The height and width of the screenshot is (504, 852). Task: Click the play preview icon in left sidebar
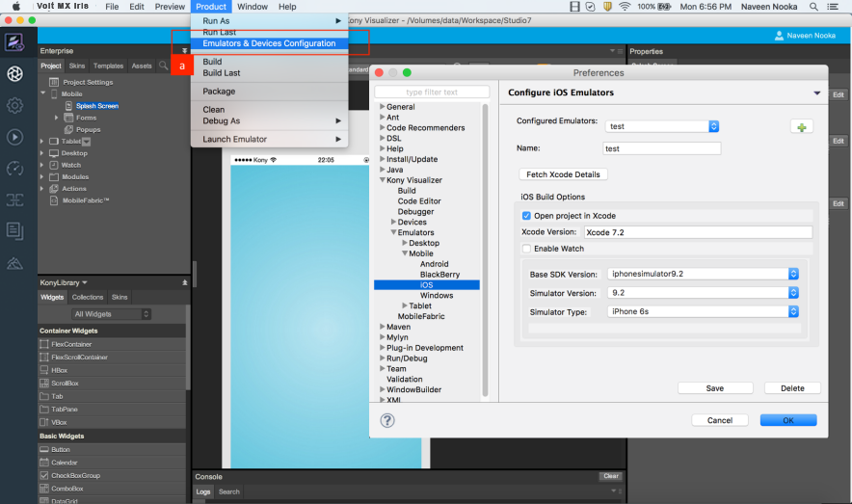pos(14,137)
